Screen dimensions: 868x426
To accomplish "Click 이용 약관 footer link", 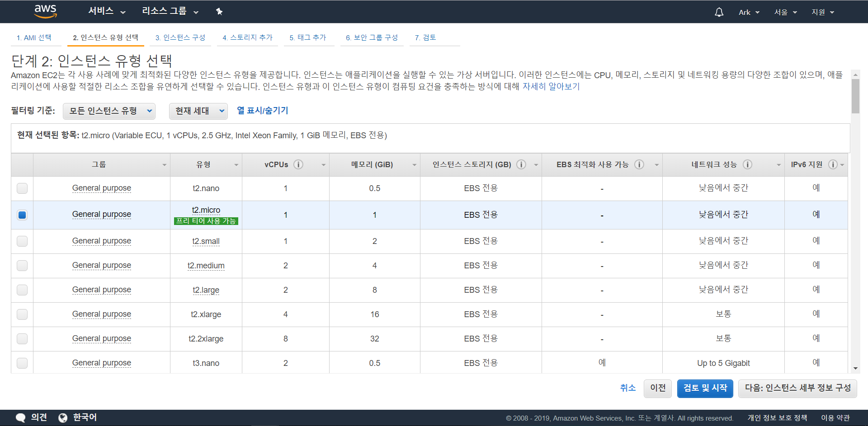I will coord(835,418).
